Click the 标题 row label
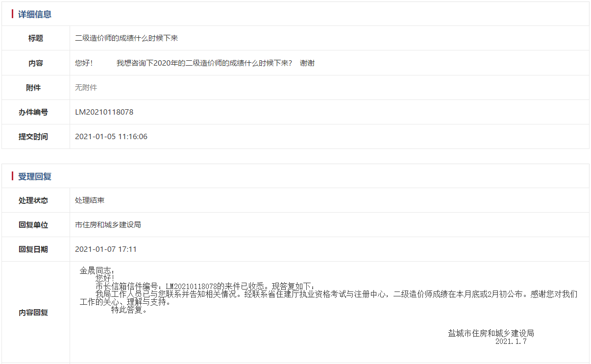The width and height of the screenshot is (591, 364). 35,38
